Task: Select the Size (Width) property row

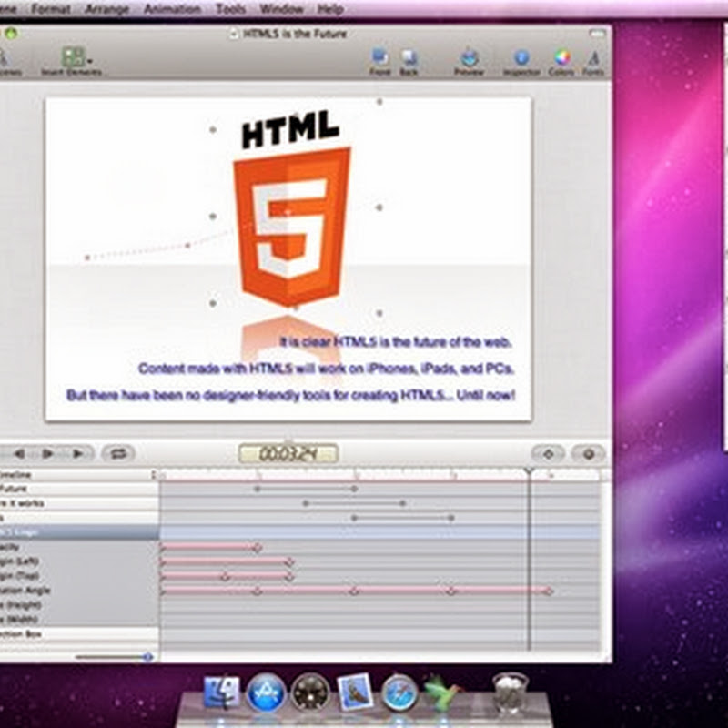Action: (x=79, y=620)
